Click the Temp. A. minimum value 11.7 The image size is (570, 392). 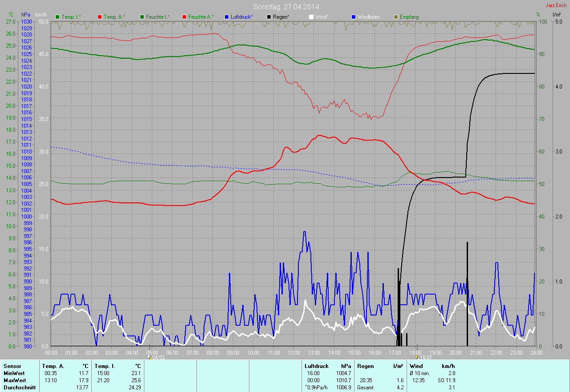84,373
